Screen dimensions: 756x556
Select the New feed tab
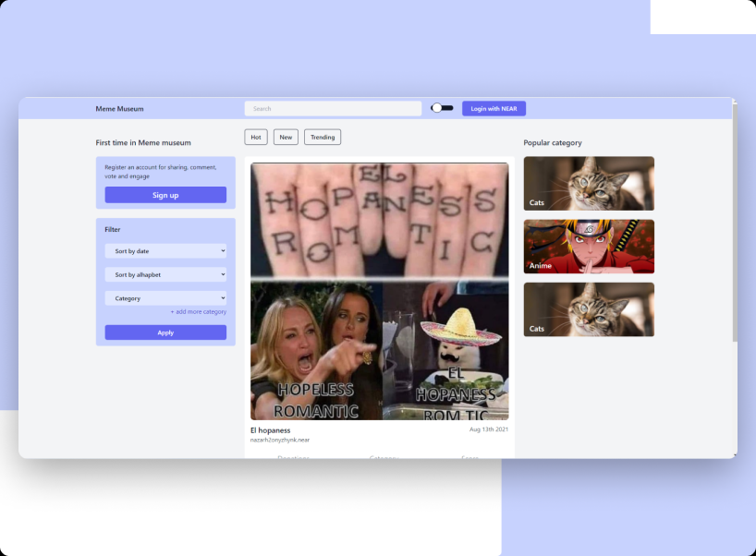pos(286,137)
